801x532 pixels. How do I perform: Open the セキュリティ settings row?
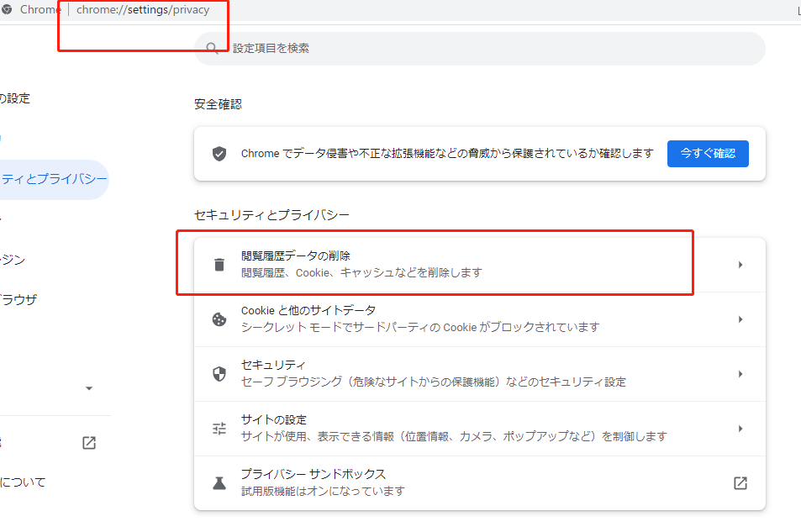[479, 374]
